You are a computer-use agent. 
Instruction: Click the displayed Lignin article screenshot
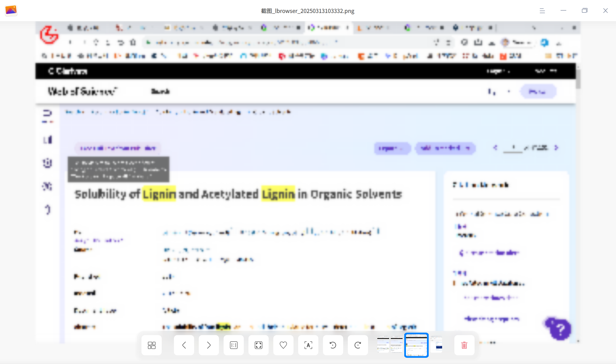[x=308, y=182]
